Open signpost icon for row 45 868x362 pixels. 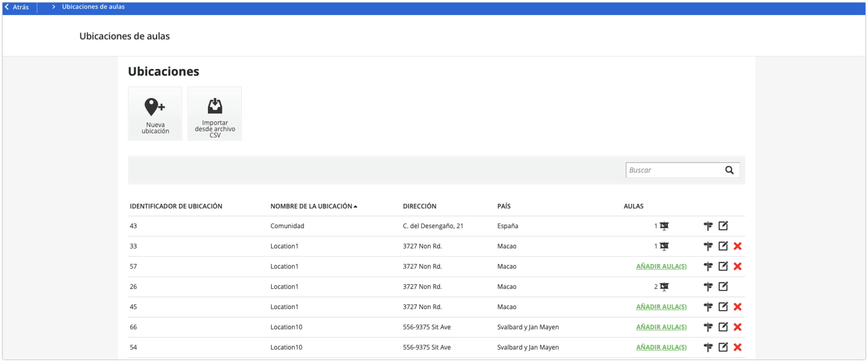pos(708,307)
